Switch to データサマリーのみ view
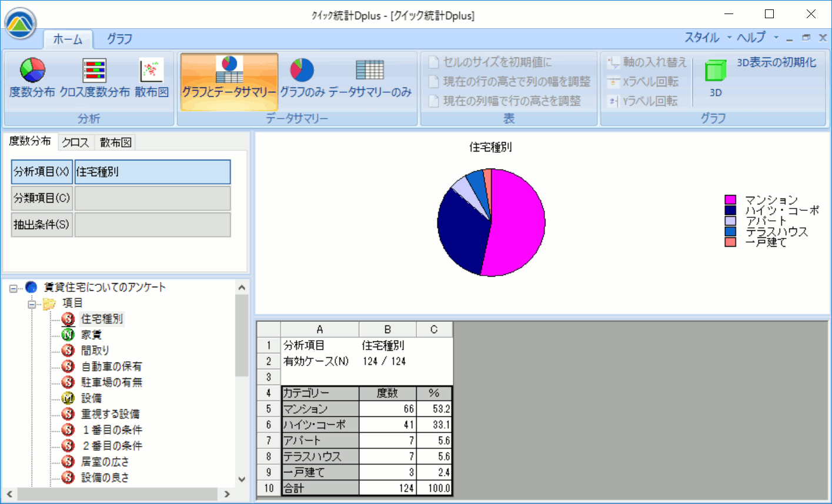Viewport: 832px width, 504px height. 370,78
